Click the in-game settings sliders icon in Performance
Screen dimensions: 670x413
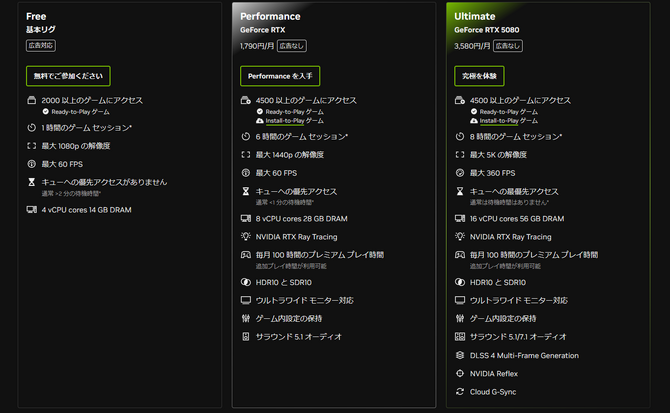click(x=246, y=318)
